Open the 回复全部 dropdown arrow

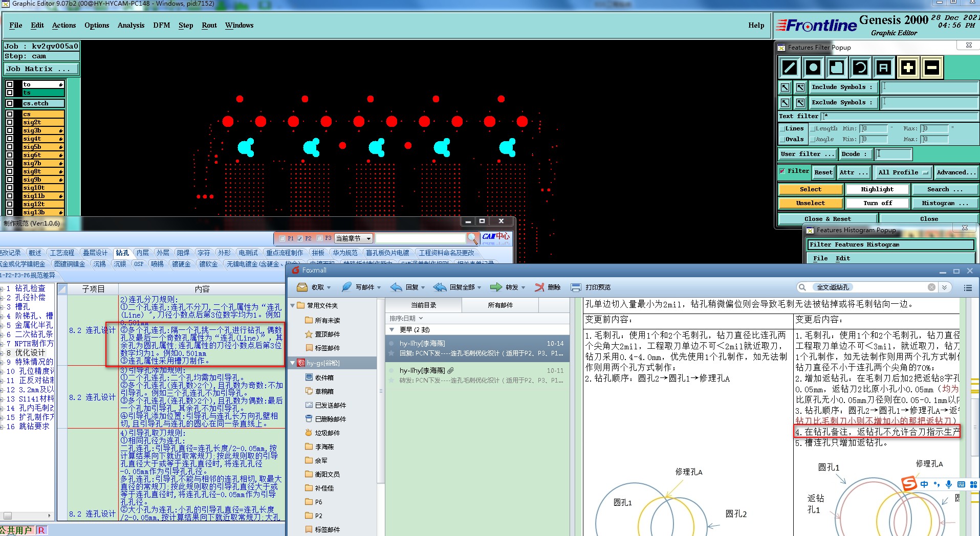pos(480,287)
